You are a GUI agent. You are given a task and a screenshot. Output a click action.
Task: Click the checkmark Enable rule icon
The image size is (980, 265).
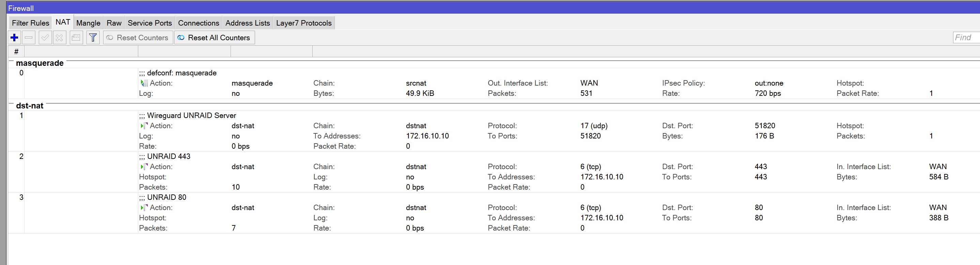point(45,38)
